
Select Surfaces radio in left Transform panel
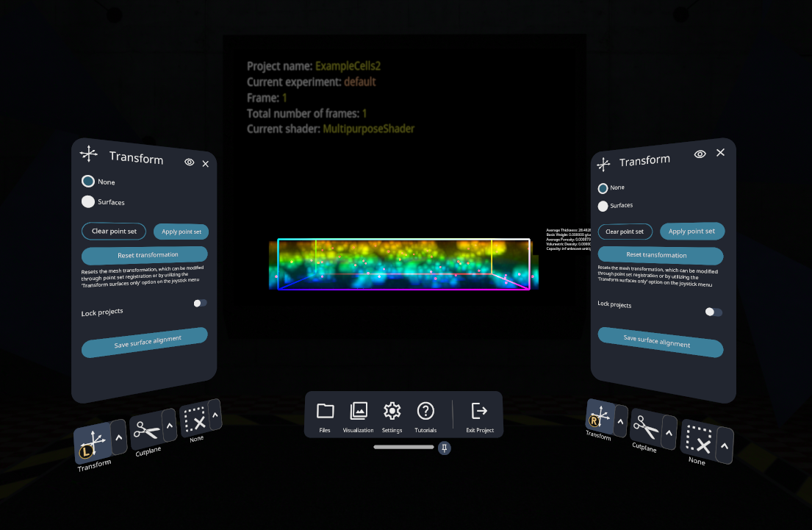[88, 201]
